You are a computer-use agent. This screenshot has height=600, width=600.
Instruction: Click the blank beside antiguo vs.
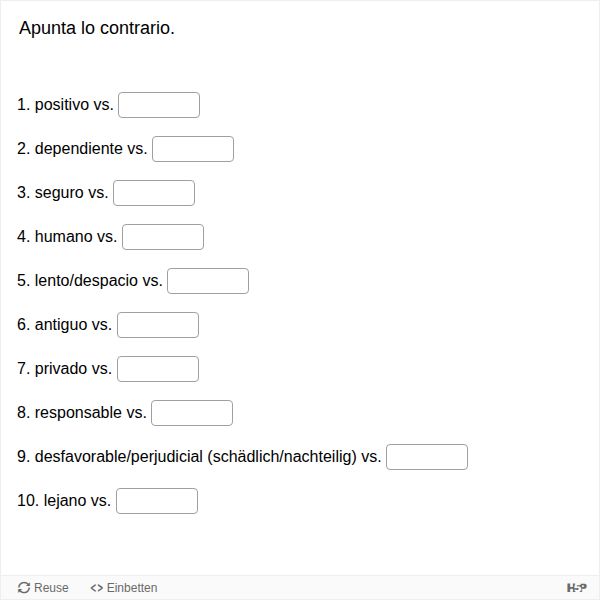tap(158, 325)
